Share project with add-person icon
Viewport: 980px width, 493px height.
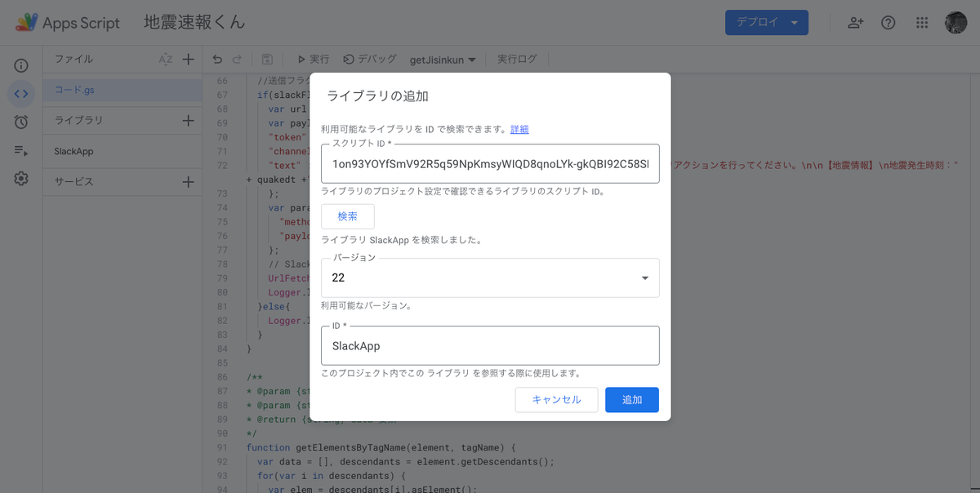coord(856,23)
